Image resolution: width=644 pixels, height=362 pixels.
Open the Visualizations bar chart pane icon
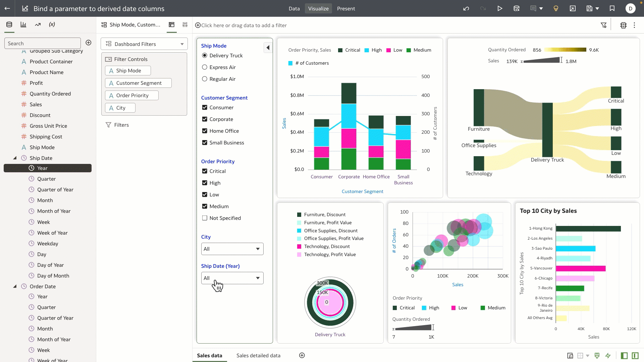(23, 24)
